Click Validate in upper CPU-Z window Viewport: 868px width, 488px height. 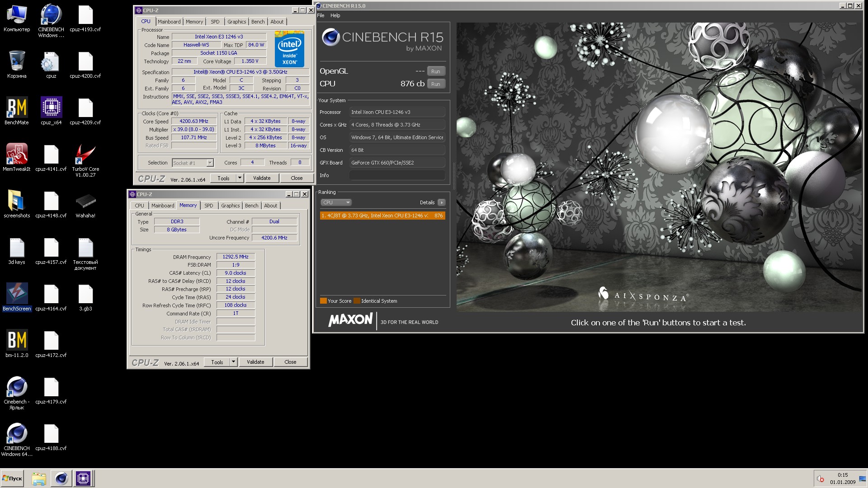pyautogui.click(x=262, y=178)
